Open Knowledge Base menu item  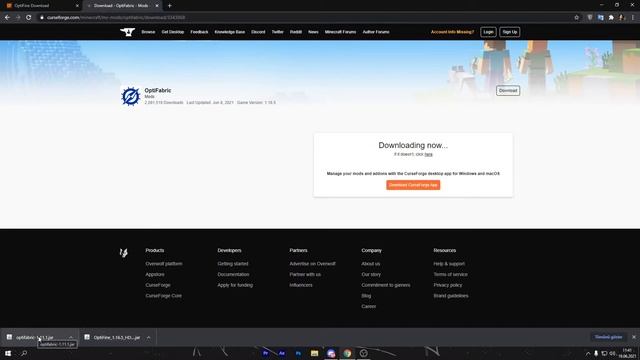pos(230,32)
